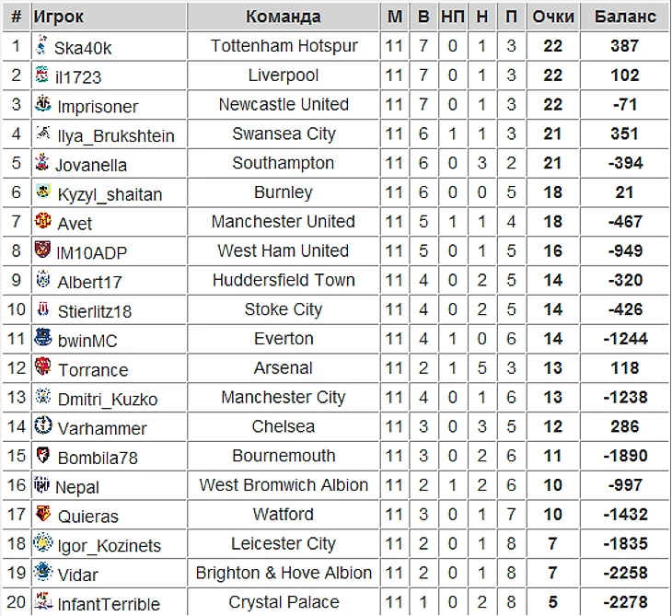Open InfantTerrible player page
This screenshot has width=672, height=616.
click(109, 605)
